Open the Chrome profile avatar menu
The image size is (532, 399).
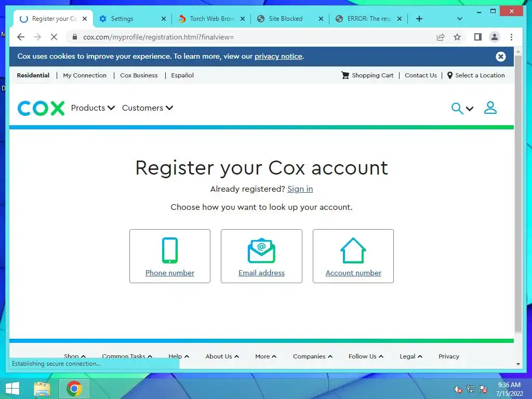point(495,37)
